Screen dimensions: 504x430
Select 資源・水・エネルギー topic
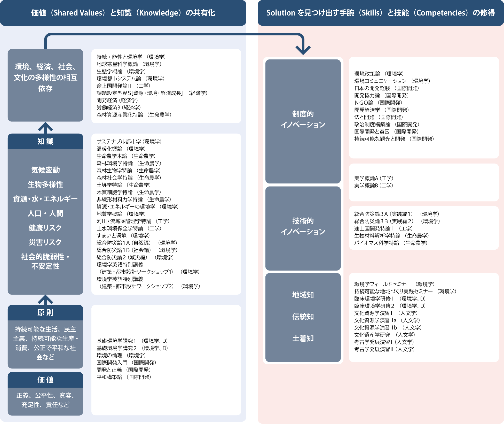pyautogui.click(x=45, y=199)
